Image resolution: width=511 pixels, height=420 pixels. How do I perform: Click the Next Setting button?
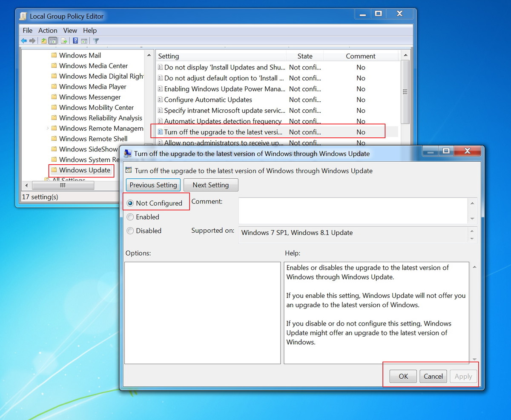pyautogui.click(x=211, y=185)
